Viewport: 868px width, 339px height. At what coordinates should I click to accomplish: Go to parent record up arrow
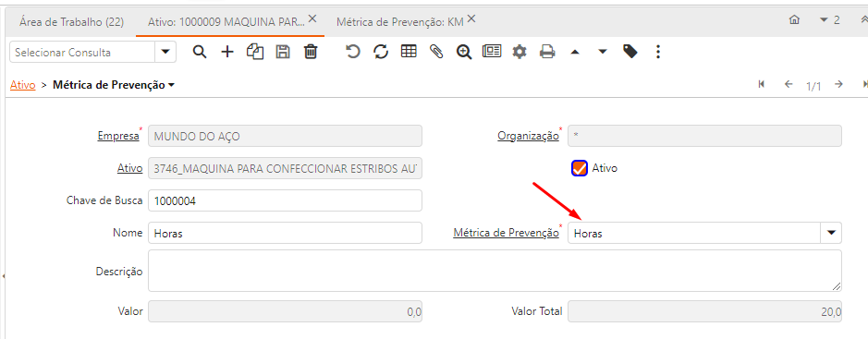(575, 53)
